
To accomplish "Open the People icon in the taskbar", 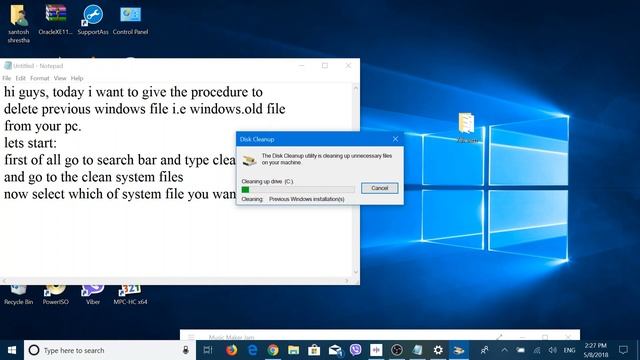I will click(484, 350).
